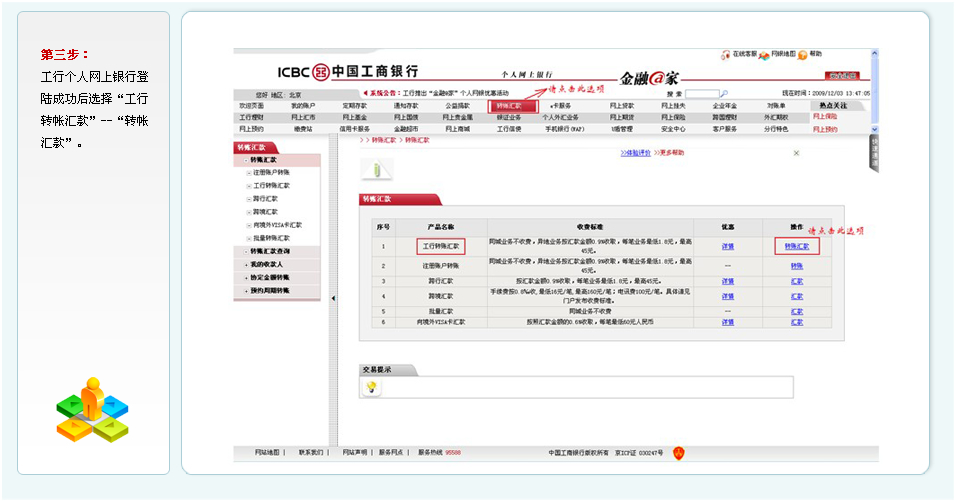Click the red logout button at top right
956x501 pixels.
tap(842, 76)
